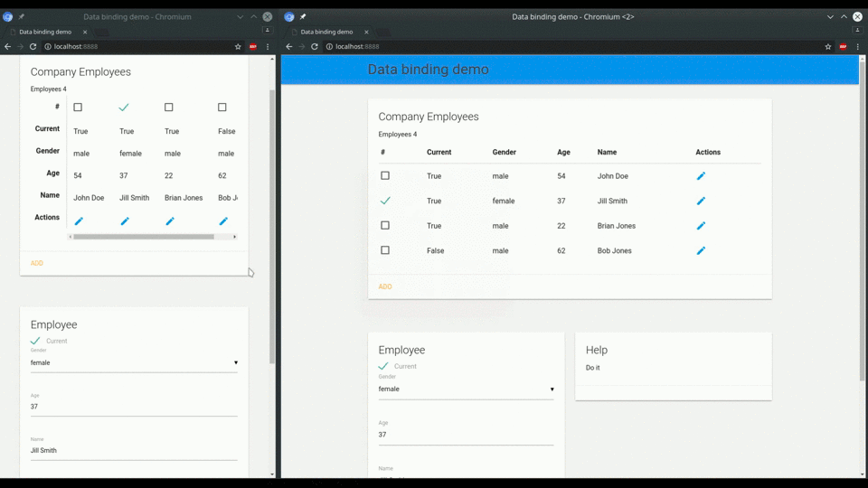Screen dimensions: 868x488
Task: Click the Age column header, right table
Action: coord(563,152)
